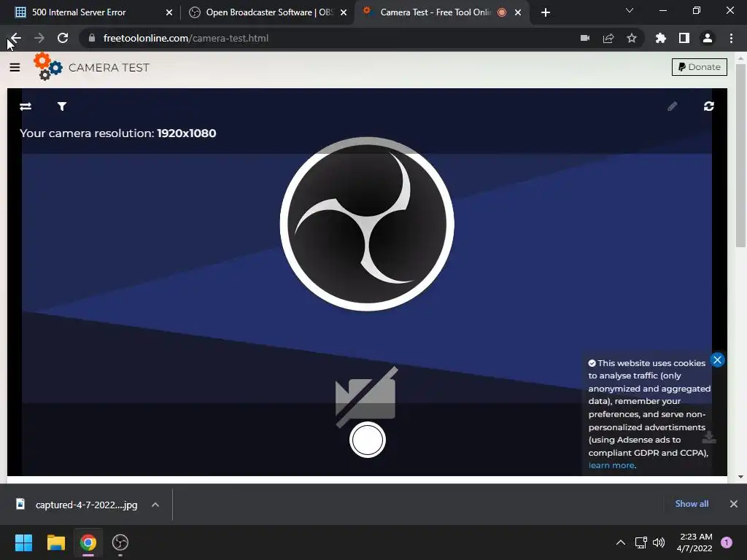Capture a photo with the round shutter button
Image resolution: width=747 pixels, height=560 pixels.
(x=368, y=440)
